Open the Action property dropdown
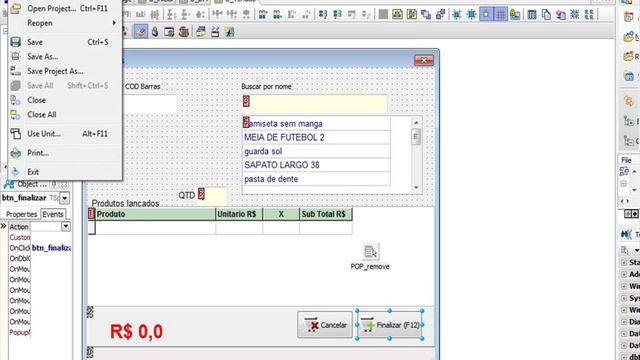640x360 pixels. pos(65,227)
